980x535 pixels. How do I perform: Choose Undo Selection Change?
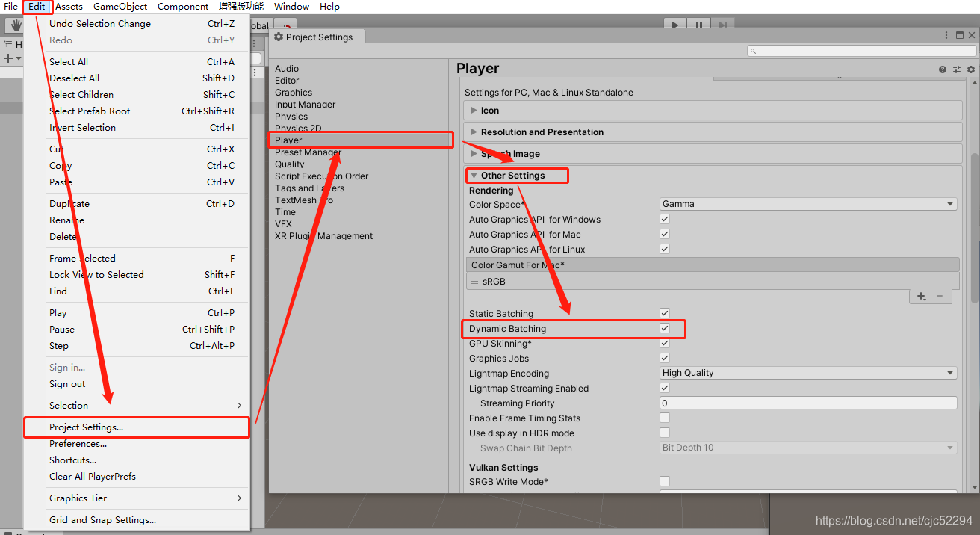[137, 24]
